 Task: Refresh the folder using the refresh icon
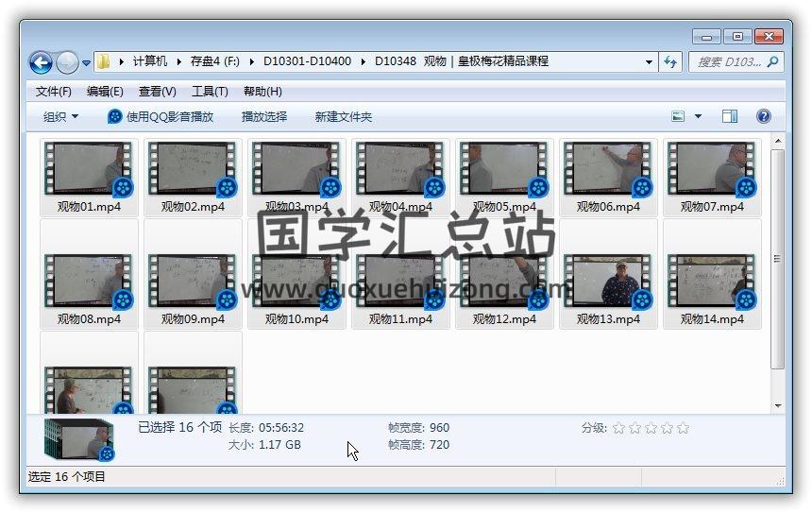point(670,62)
